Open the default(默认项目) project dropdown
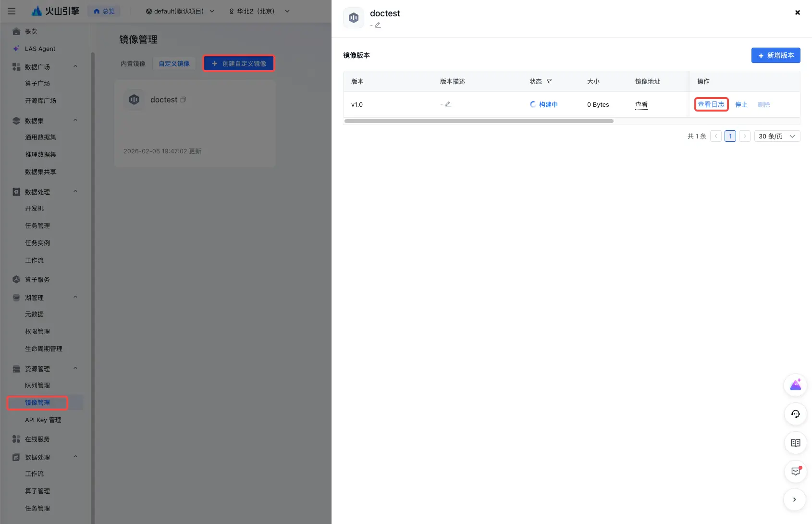The height and width of the screenshot is (524, 812). (180, 11)
